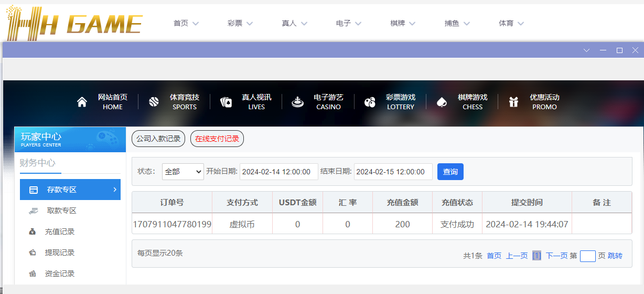Click the PROMO gift box icon
This screenshot has height=294, width=644.
[513, 102]
